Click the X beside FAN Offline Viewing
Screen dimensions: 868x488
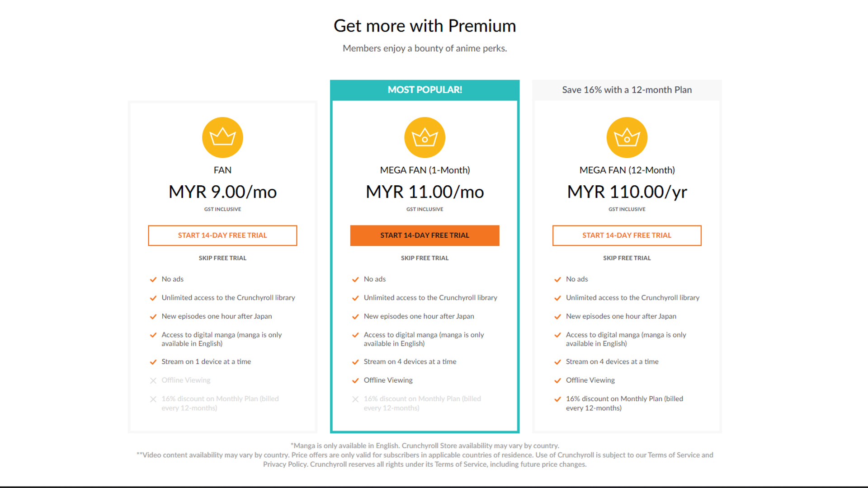point(153,380)
